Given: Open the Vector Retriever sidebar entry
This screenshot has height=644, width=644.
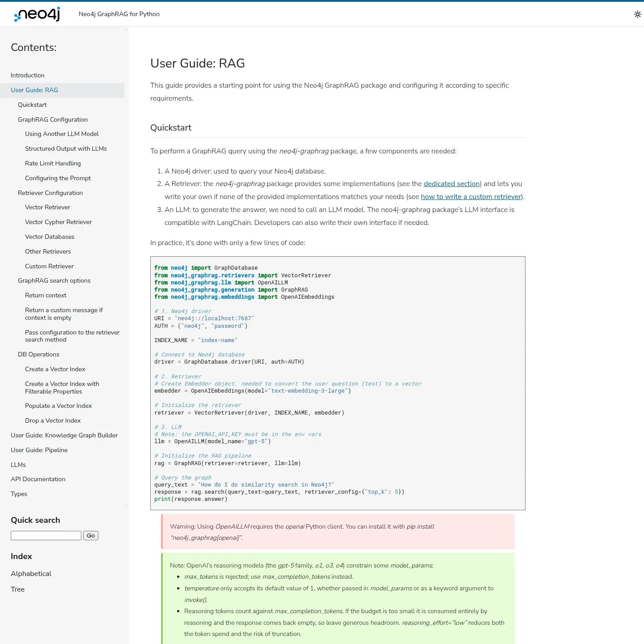Looking at the screenshot, I should 47,207.
